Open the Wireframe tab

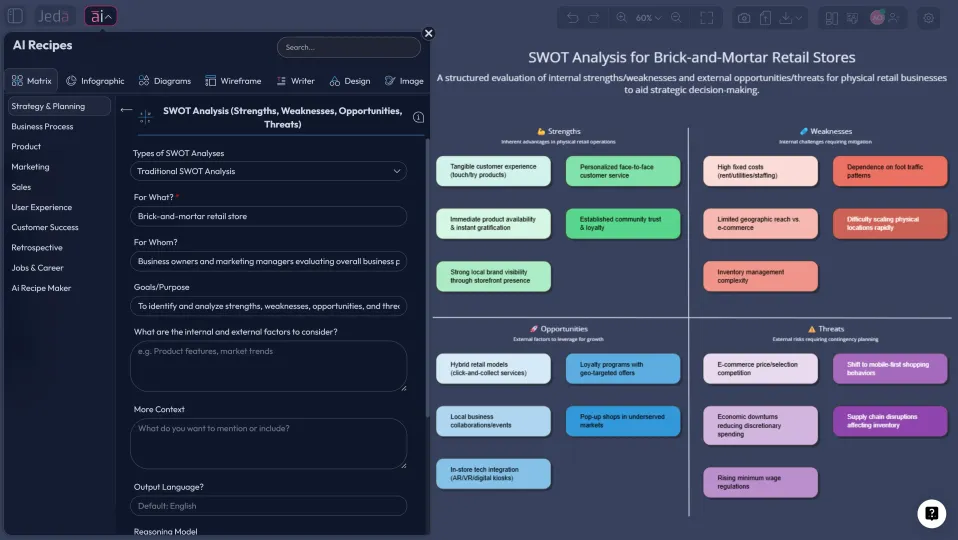[x=233, y=81]
